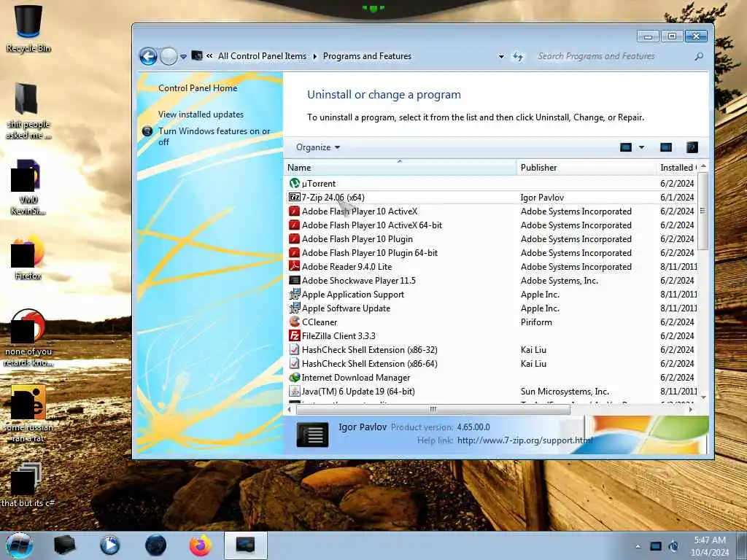Image resolution: width=747 pixels, height=560 pixels.
Task: Select Internet Download Manager icon
Action: click(295, 377)
